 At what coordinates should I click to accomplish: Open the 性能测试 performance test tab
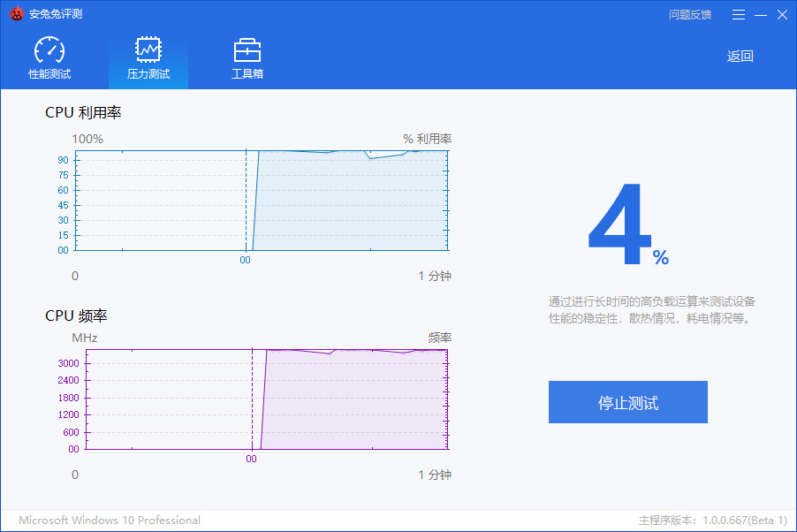[x=49, y=58]
